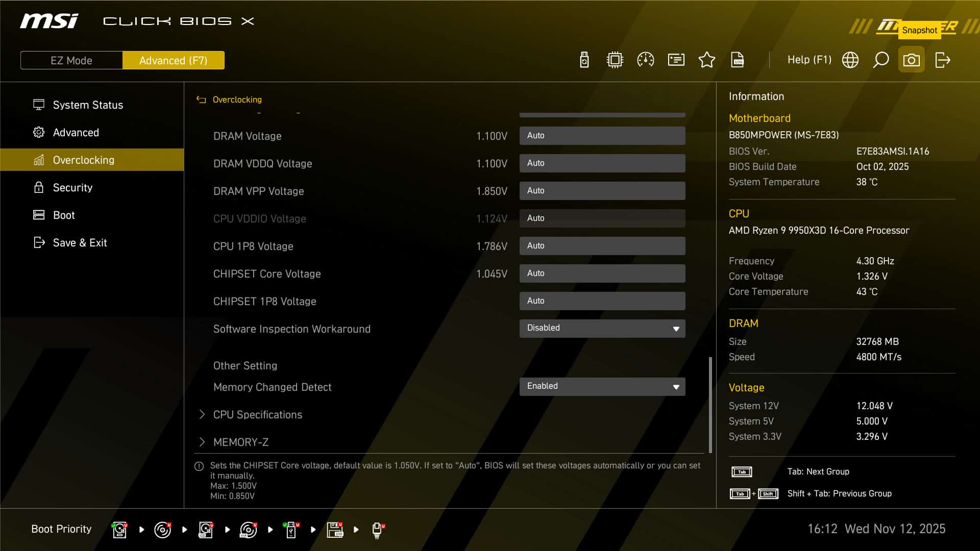980x551 pixels.
Task: Click the Overclocking breadcrumb link
Action: pyautogui.click(x=237, y=100)
